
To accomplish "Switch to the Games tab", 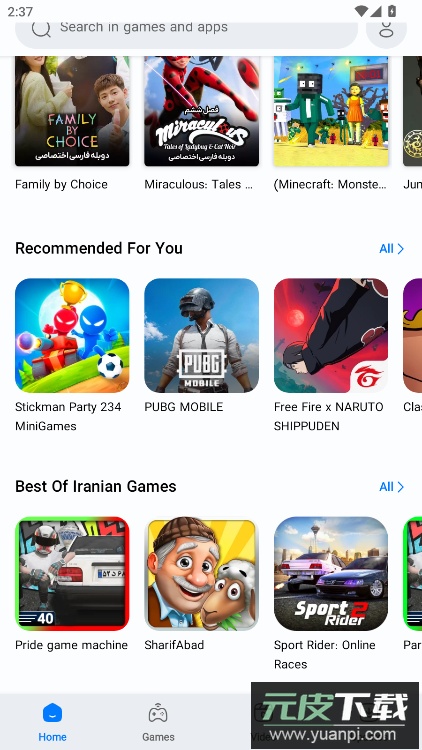I will 158,722.
